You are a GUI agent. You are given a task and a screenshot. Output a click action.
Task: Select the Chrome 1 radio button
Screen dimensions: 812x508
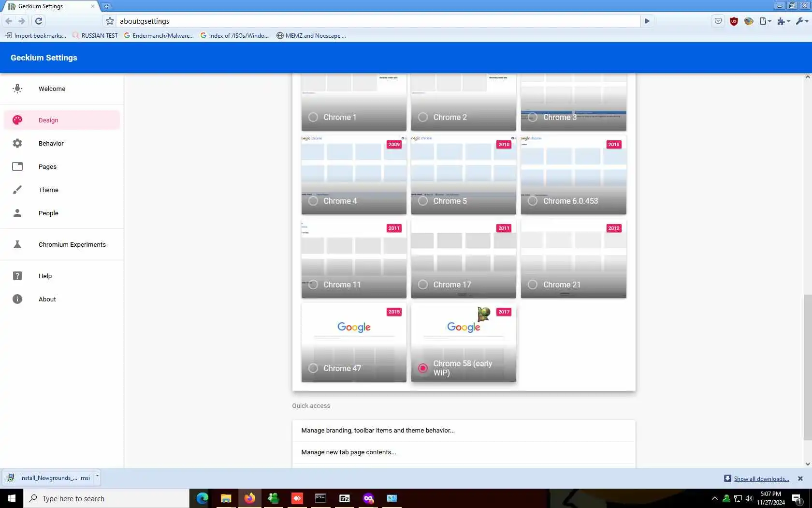click(x=313, y=117)
